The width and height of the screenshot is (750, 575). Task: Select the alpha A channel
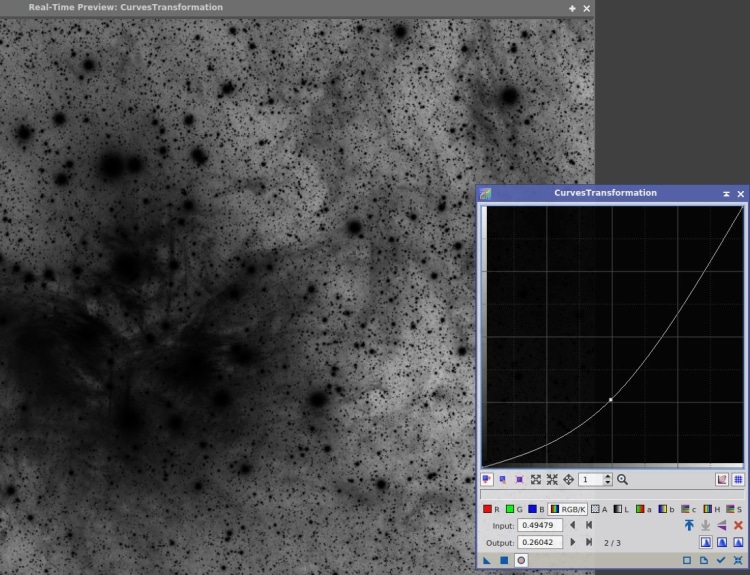coord(599,509)
